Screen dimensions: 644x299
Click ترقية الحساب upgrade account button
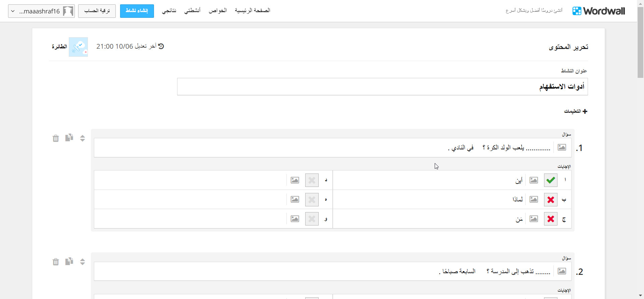coord(97,11)
